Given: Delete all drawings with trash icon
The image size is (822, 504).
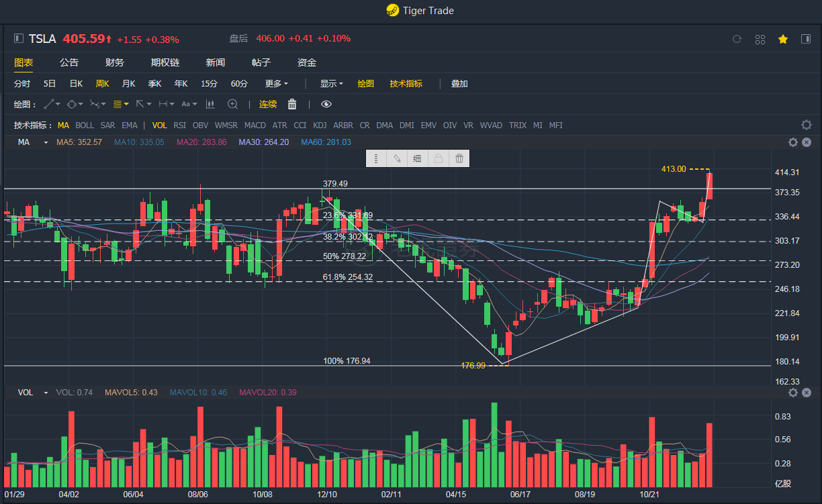Looking at the screenshot, I should click(292, 104).
